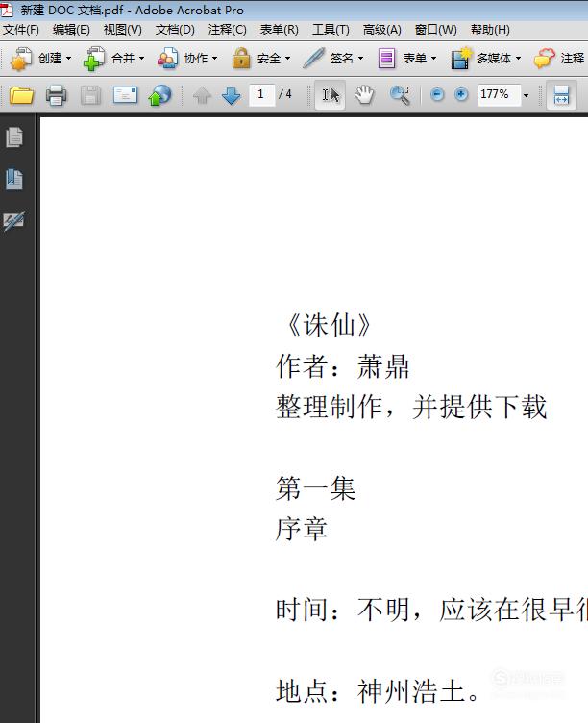Click the Save floppy disk icon
Screen dimensions: 588x723
pyautogui.click(x=90, y=95)
